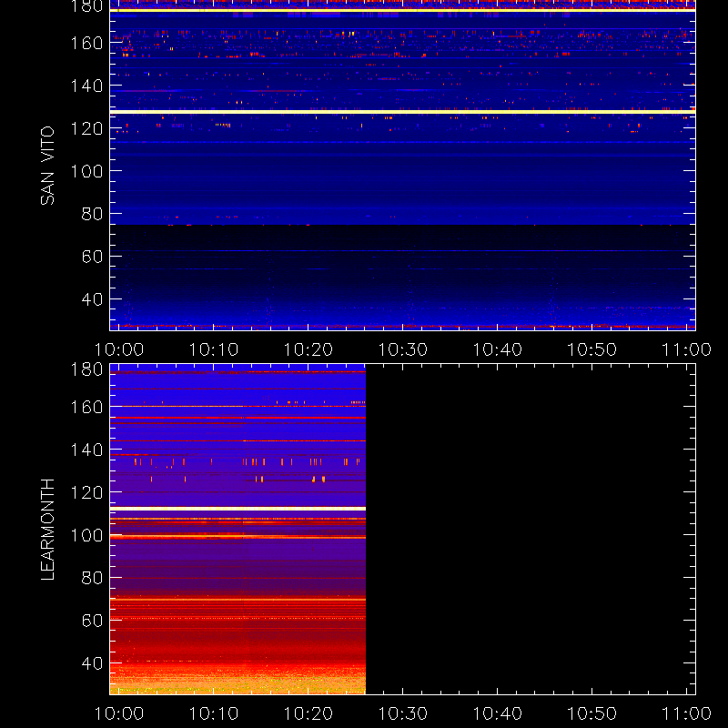Click the 10:50 time label under Learmonth plot
728x728 pixels.
(x=592, y=713)
